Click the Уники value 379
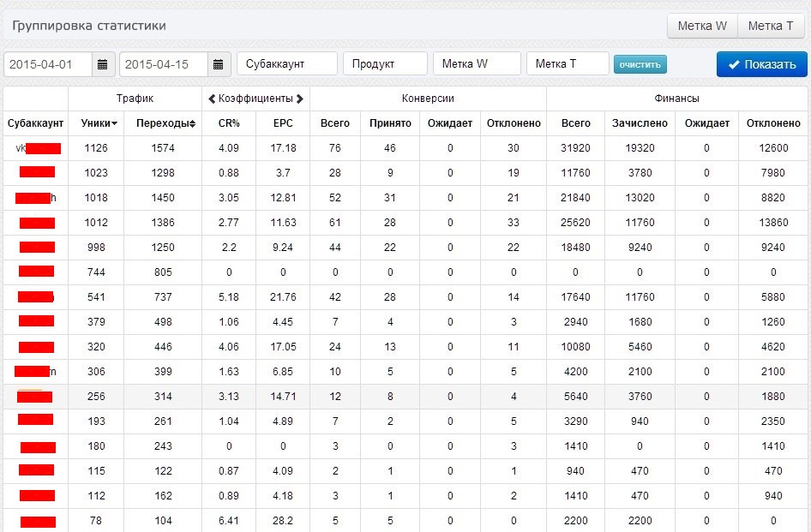Image resolution: width=811 pixels, height=532 pixels. (x=96, y=322)
